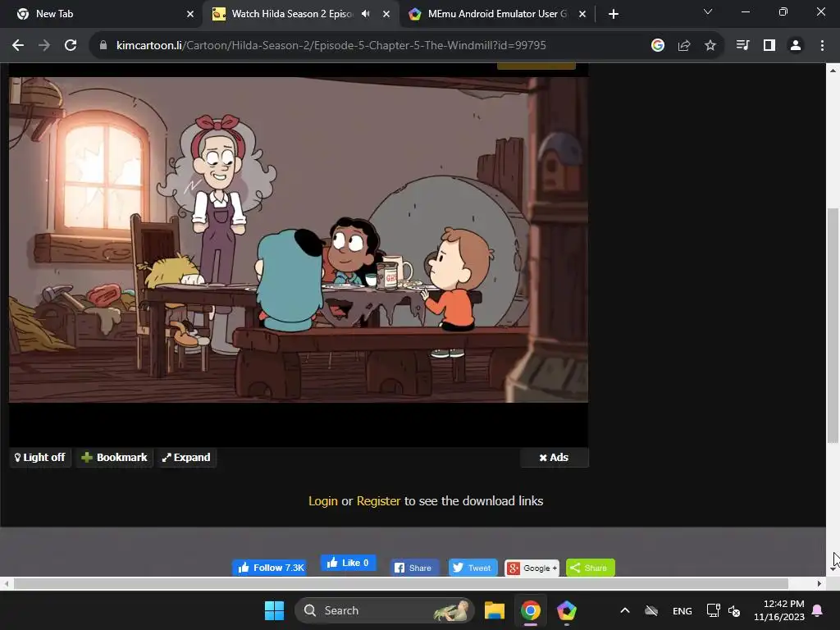
Task: View site information lock icon
Action: click(103, 46)
